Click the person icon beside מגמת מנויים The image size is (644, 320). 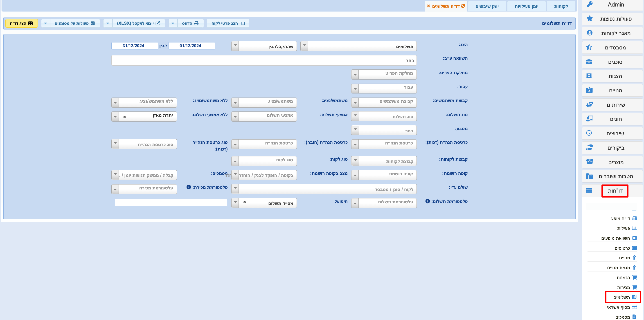coord(634,268)
